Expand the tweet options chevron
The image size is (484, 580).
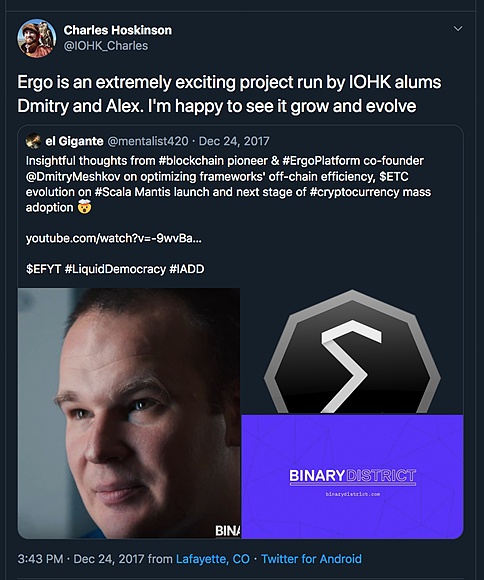tap(458, 29)
